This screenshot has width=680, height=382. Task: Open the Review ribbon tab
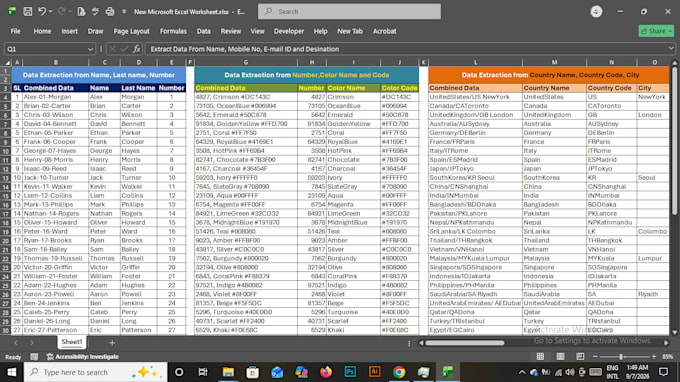(231, 31)
